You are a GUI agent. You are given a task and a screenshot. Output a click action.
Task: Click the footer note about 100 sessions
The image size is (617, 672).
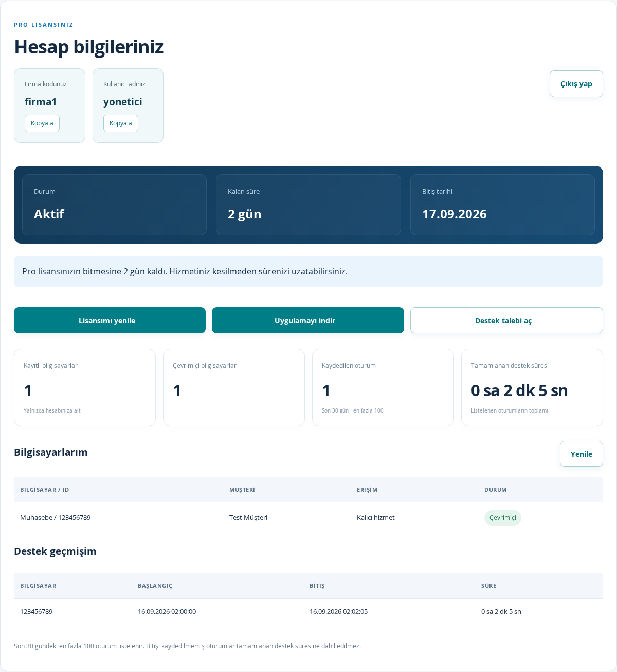tap(187, 646)
